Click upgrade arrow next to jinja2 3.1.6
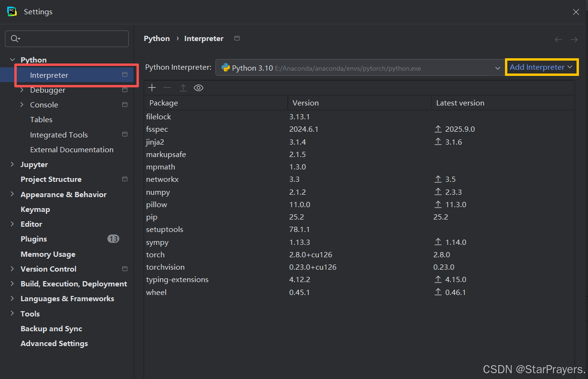This screenshot has width=588, height=379. point(438,142)
